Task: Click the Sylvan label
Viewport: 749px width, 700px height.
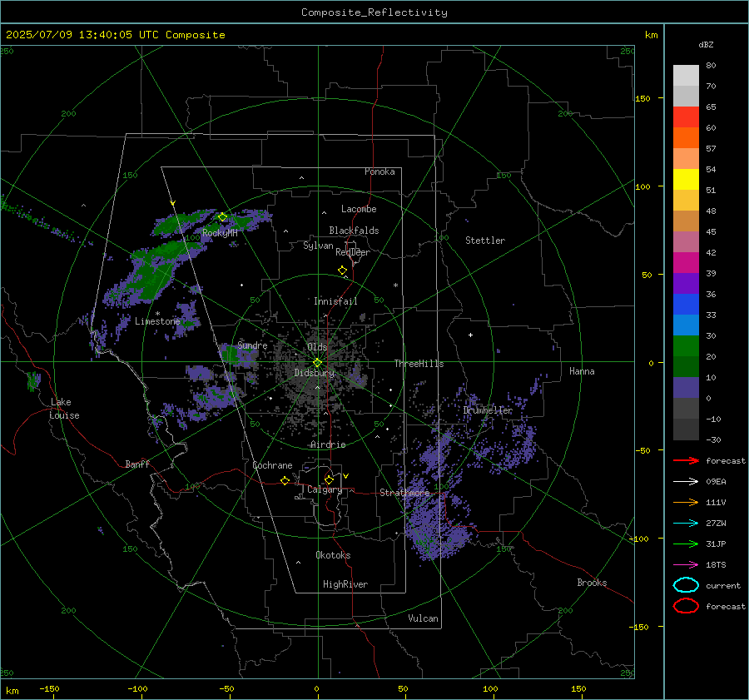Action: click(318, 246)
